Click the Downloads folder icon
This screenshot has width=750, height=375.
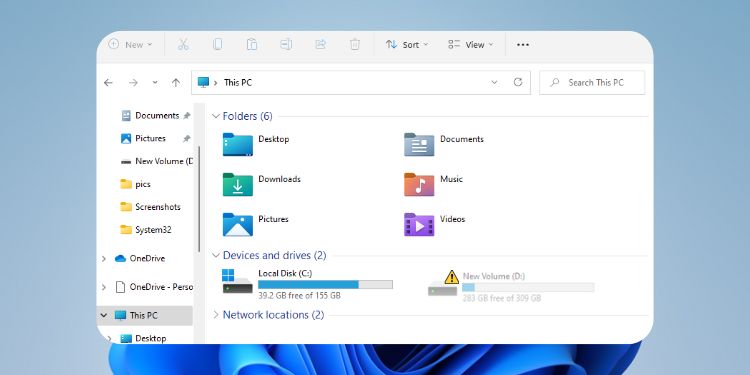coord(238,184)
